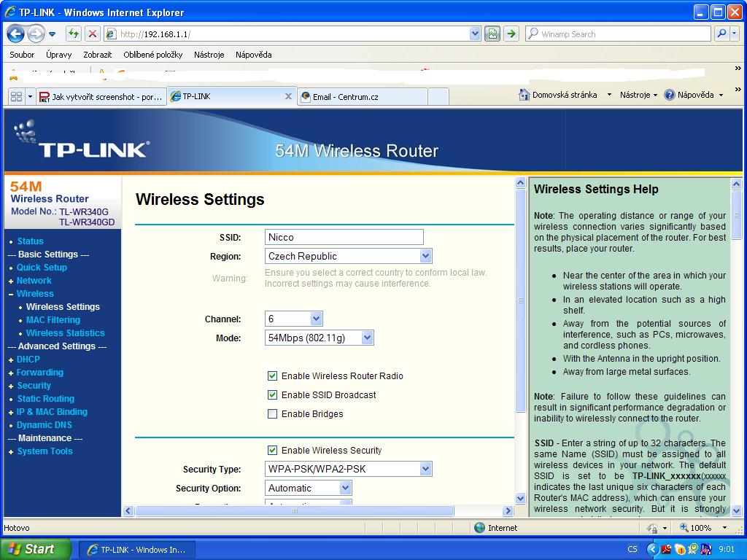Viewport: 747px width, 560px height.
Task: Open the recent pages arrow beside Forward
Action: [x=53, y=34]
